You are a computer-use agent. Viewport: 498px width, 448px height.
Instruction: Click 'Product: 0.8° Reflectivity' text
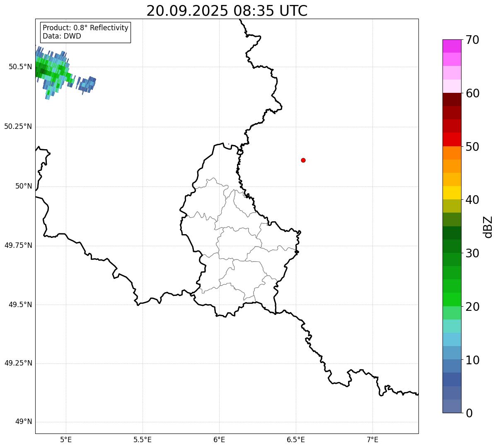tap(86, 28)
